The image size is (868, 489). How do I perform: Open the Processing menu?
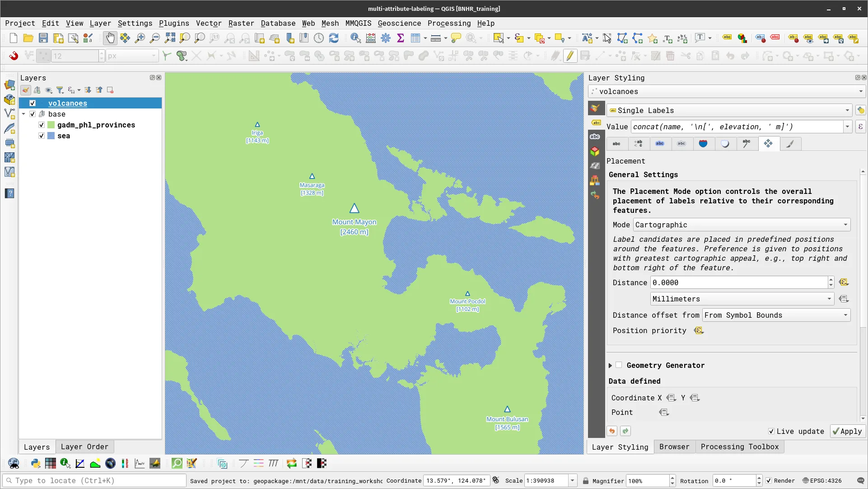coord(448,23)
